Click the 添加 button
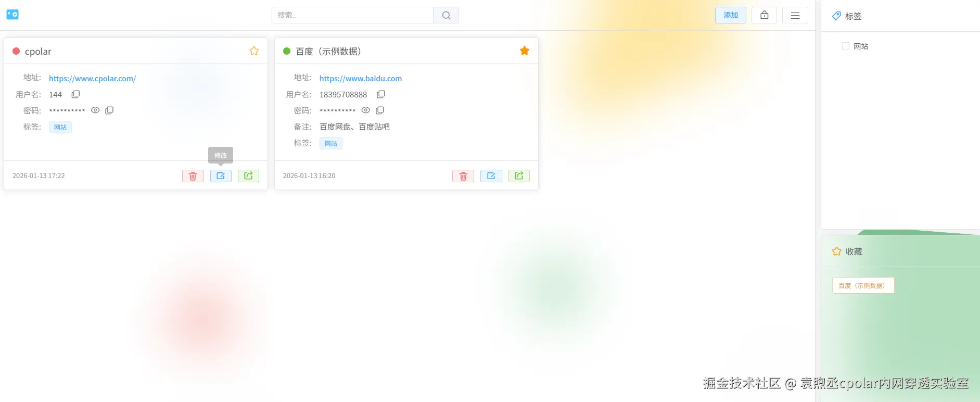The width and height of the screenshot is (980, 402). 730,15
